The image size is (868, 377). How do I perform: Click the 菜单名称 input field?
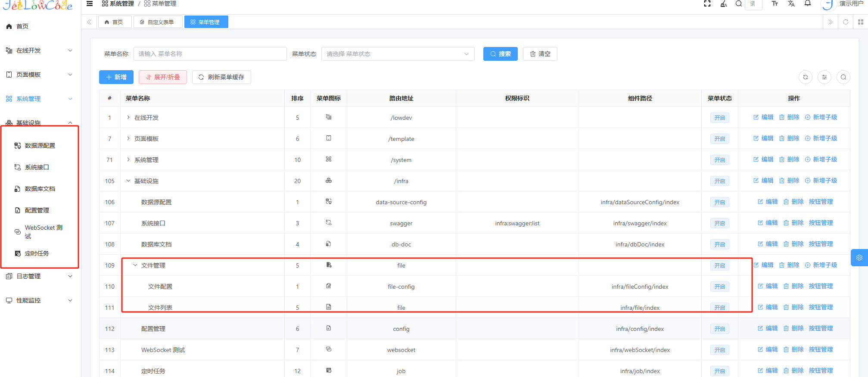210,54
